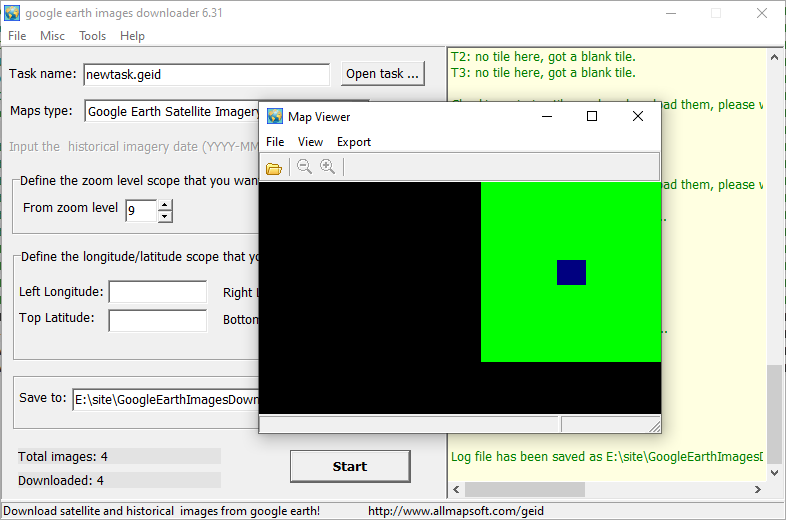Click the Map Viewer resize grip corner
Viewport: 786px width, 520px height.
tap(655, 426)
